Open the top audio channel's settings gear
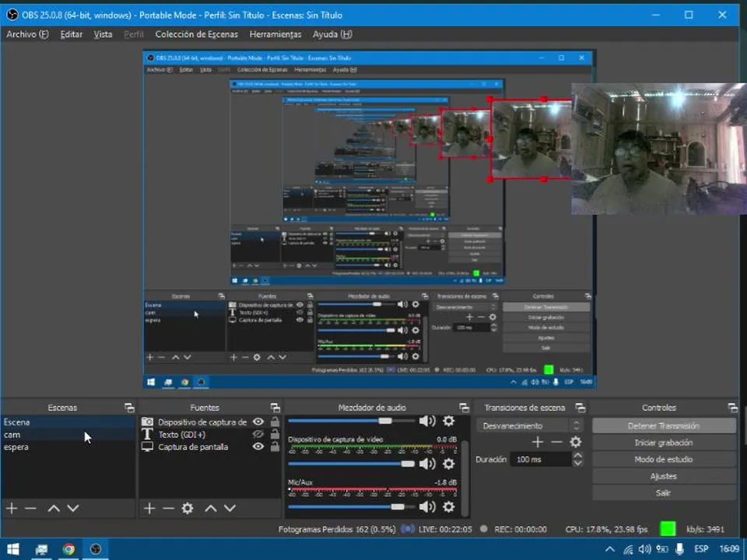This screenshot has width=747, height=560. 449,421
